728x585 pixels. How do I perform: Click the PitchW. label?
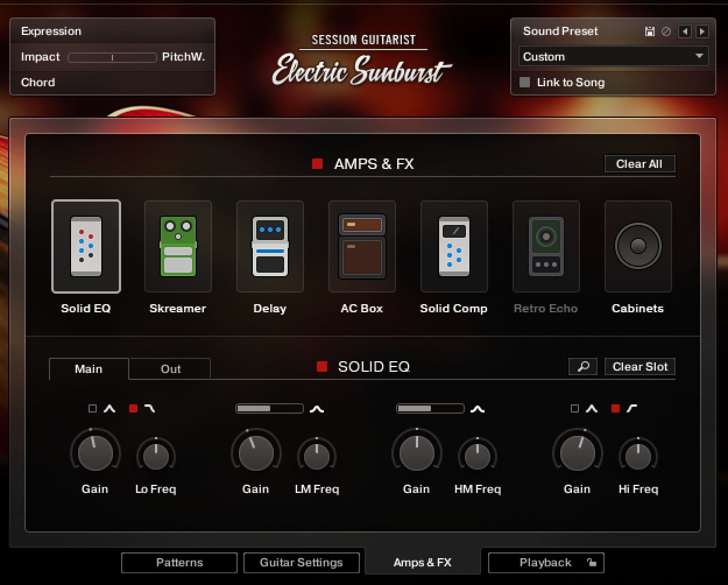pos(183,57)
